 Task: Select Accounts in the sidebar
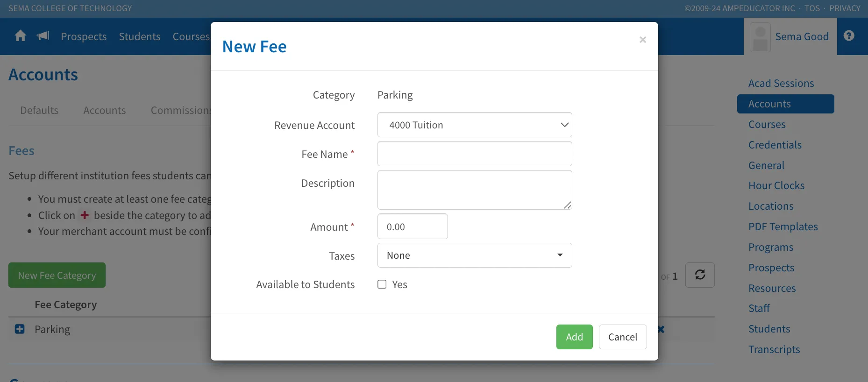point(786,104)
